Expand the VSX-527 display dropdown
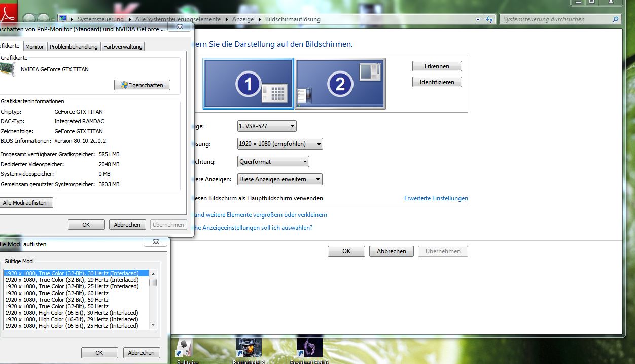 point(267,126)
